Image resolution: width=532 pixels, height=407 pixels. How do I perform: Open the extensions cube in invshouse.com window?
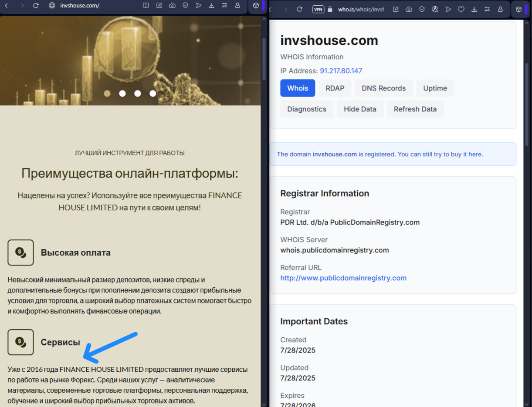pos(256,6)
